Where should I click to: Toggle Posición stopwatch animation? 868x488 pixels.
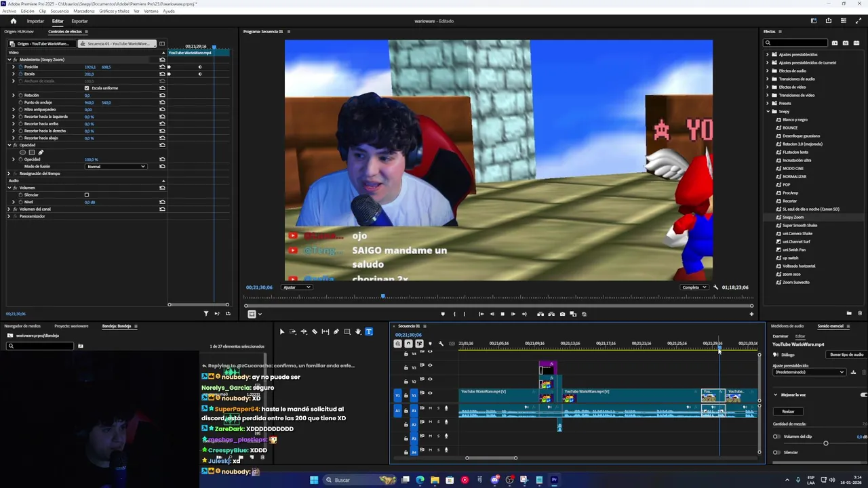[20, 67]
